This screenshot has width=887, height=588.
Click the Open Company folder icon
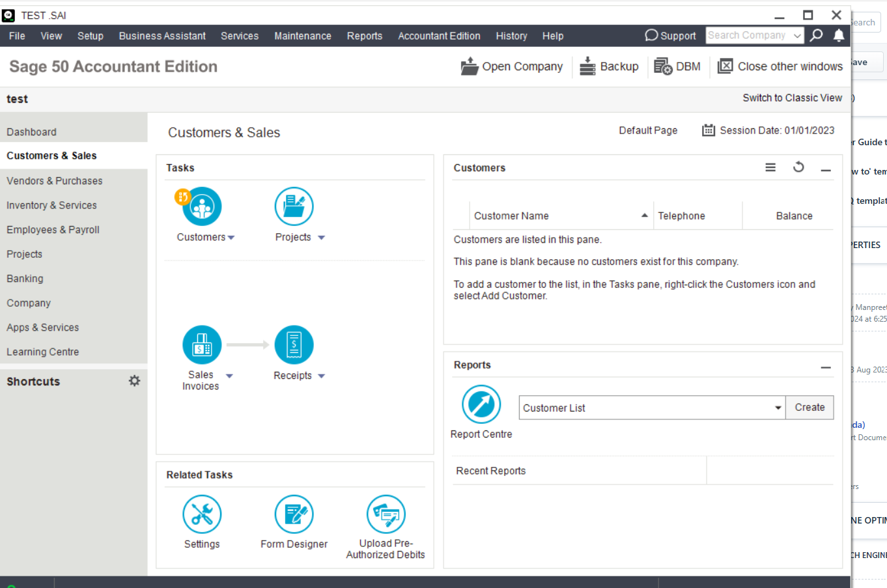click(x=470, y=66)
